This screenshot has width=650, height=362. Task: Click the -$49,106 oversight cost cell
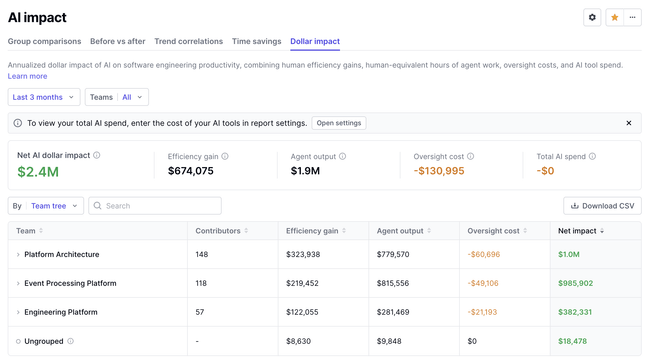click(x=483, y=284)
